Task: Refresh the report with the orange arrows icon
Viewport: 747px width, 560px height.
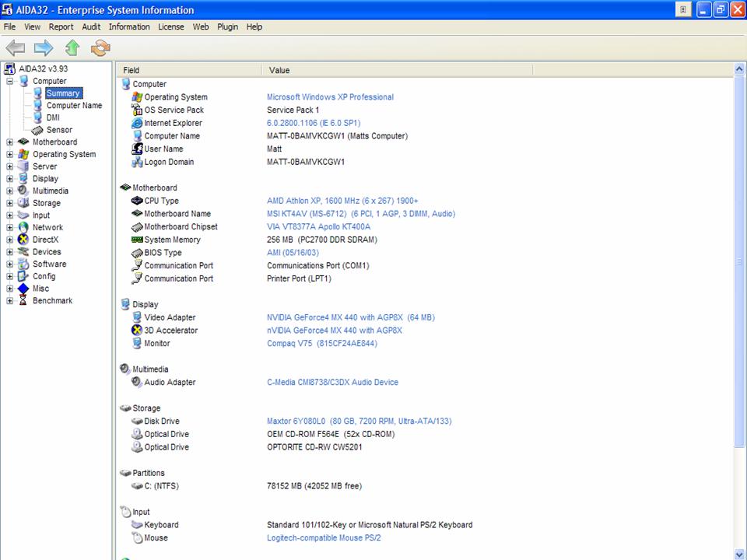Action: tap(100, 47)
